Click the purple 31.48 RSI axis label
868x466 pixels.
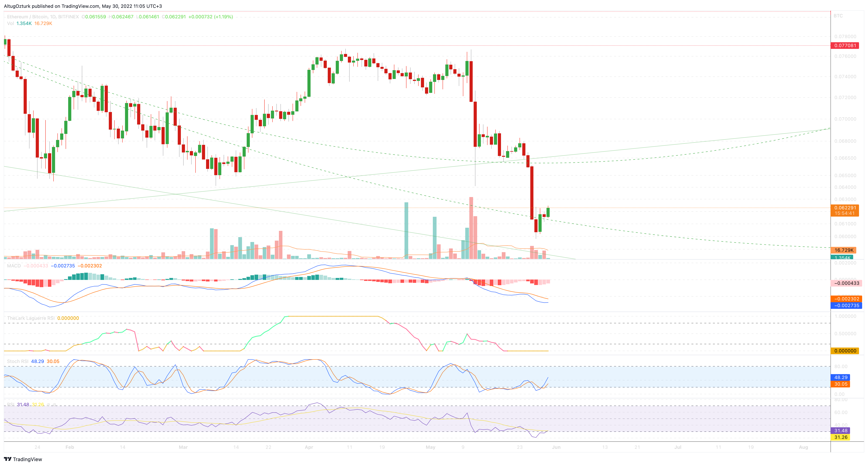pos(840,431)
